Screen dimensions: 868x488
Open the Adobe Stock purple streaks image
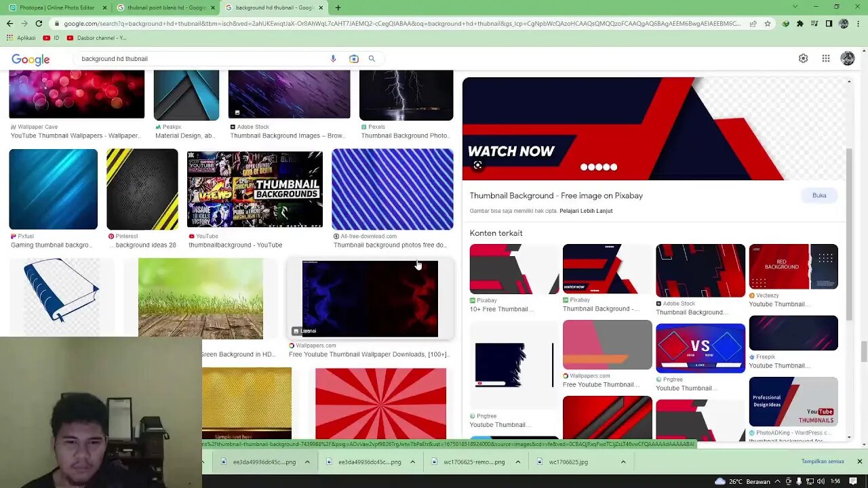coord(289,94)
